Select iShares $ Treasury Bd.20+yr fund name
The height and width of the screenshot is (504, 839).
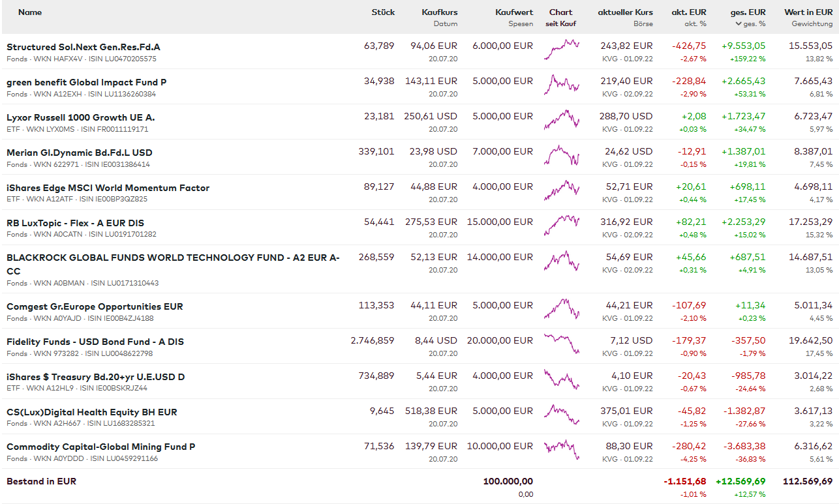click(95, 377)
